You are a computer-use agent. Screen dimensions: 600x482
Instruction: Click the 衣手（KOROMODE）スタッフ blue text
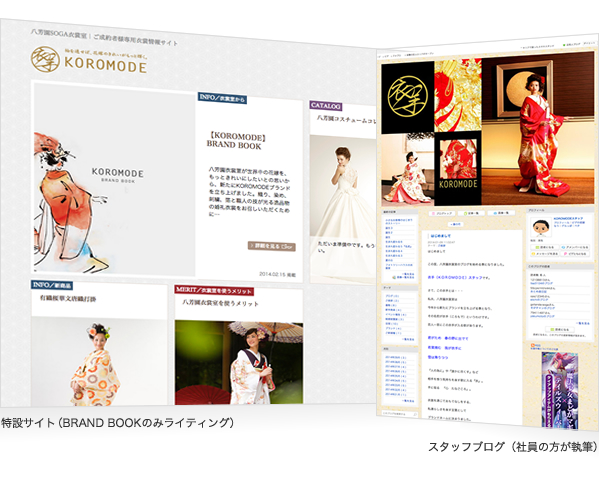tap(455, 277)
